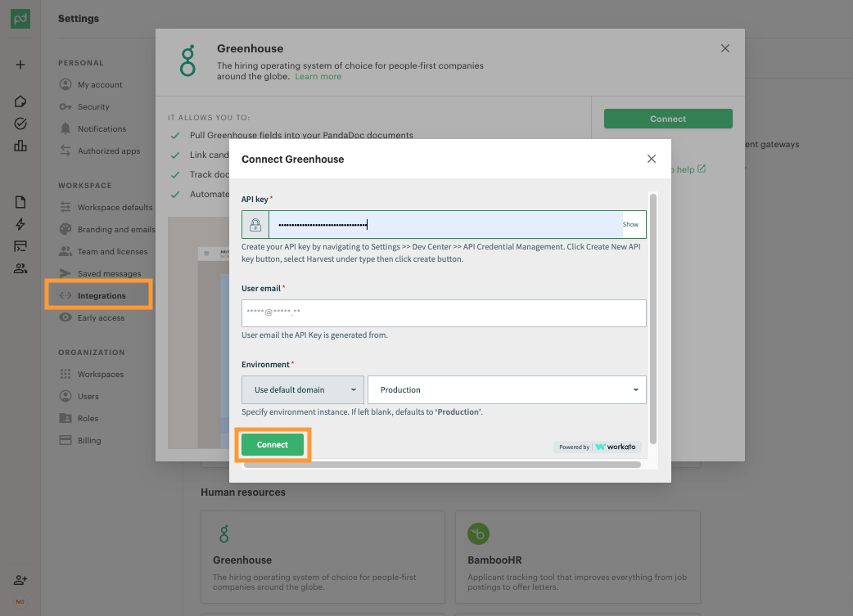Open the home icon in left rail
The width and height of the screenshot is (853, 616).
(20, 101)
